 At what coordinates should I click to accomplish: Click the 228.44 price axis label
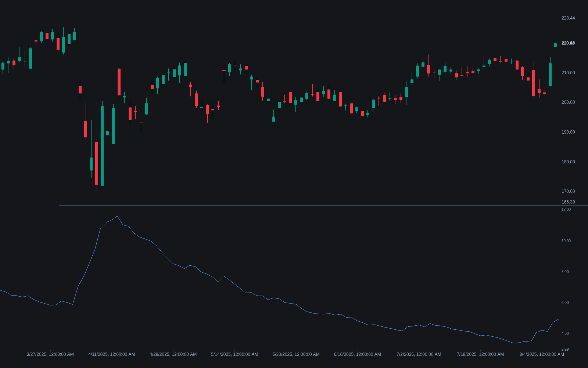tap(568, 18)
